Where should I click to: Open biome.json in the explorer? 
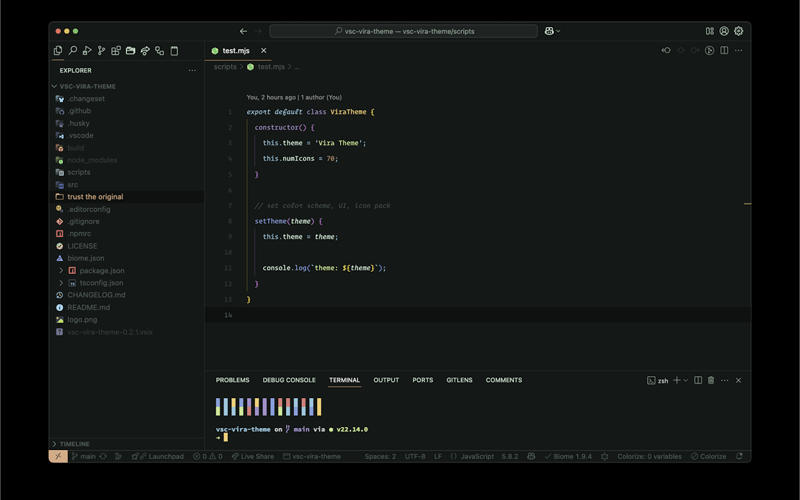click(86, 258)
